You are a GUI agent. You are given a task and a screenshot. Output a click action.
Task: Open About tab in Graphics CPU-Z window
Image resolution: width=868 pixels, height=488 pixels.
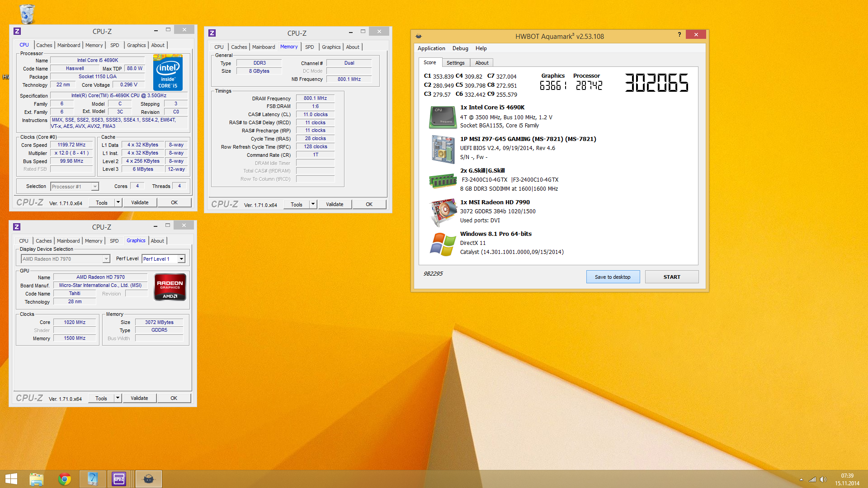pyautogui.click(x=157, y=241)
